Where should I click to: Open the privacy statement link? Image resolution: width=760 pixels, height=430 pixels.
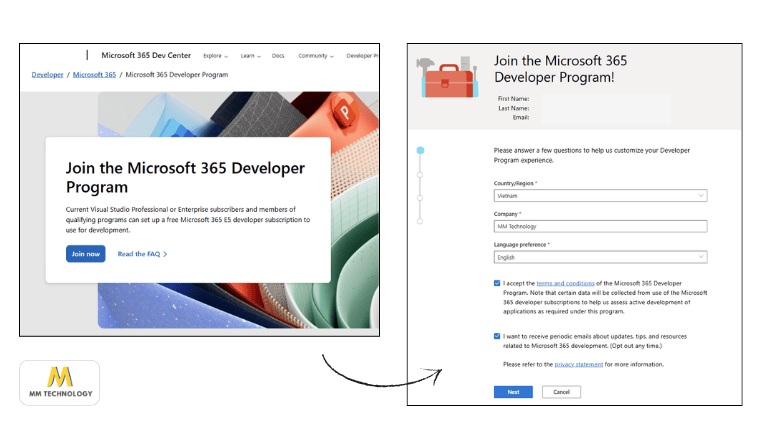point(579,364)
